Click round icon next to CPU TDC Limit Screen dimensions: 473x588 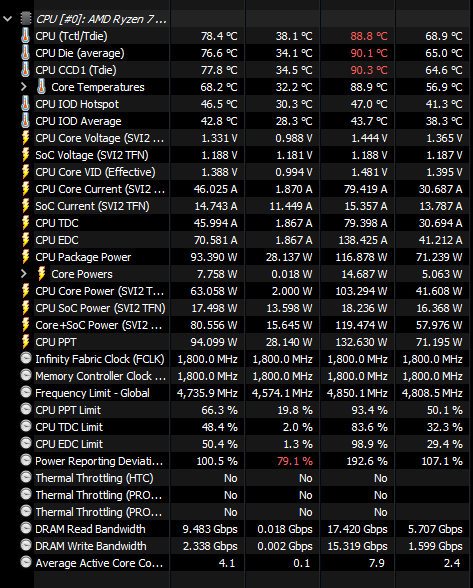[x=26, y=426]
